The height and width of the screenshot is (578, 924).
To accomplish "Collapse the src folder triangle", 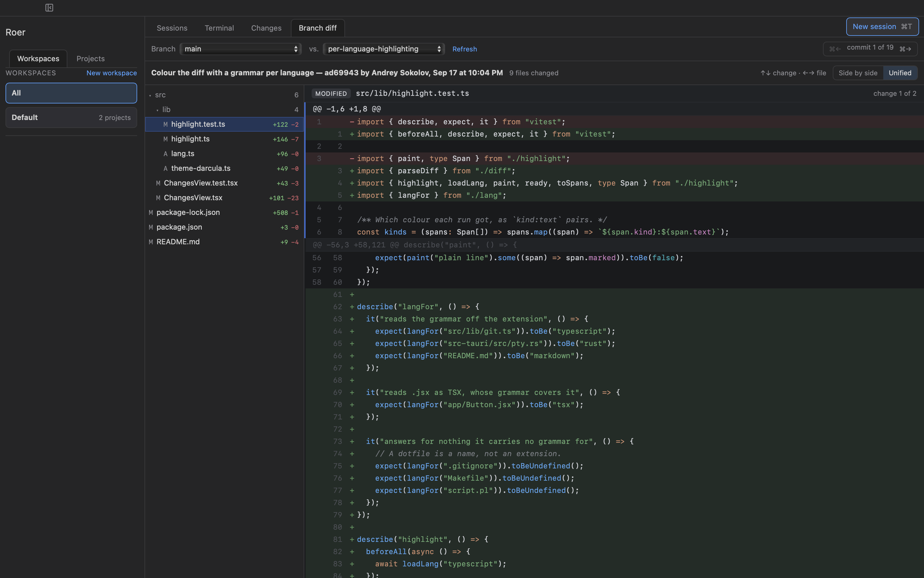I will pyautogui.click(x=150, y=95).
